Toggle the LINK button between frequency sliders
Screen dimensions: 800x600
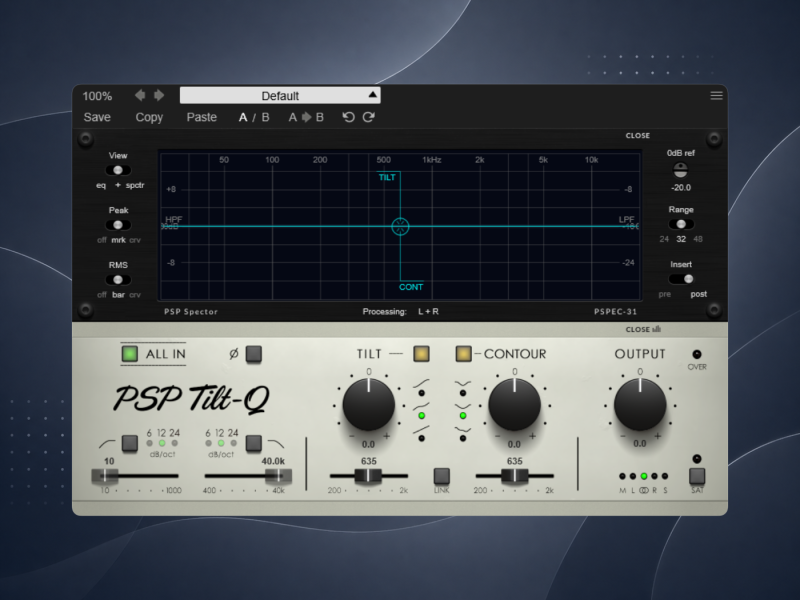(441, 476)
